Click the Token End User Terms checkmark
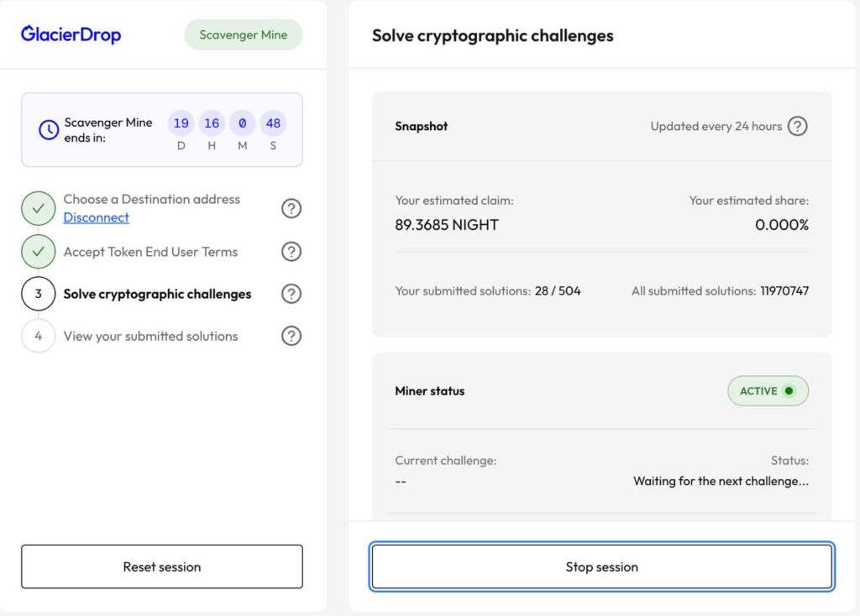Image resolution: width=860 pixels, height=616 pixels. [39, 252]
